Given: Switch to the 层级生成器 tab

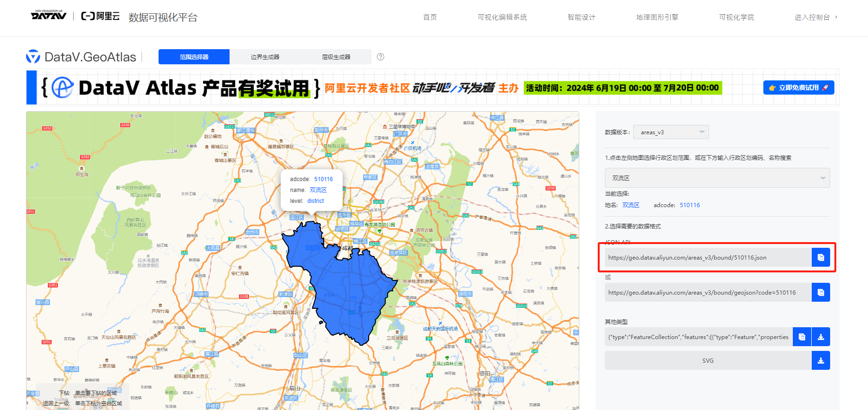Looking at the screenshot, I should point(336,57).
